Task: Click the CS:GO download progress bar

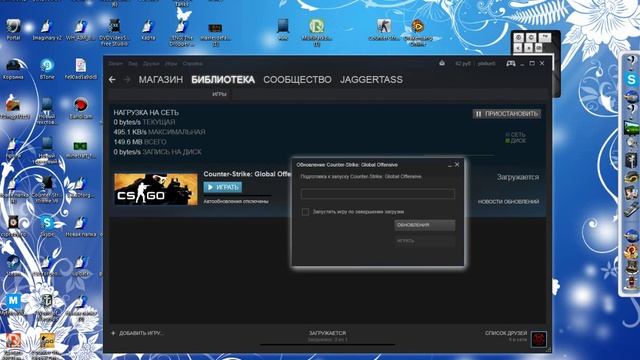Action: click(x=238, y=196)
